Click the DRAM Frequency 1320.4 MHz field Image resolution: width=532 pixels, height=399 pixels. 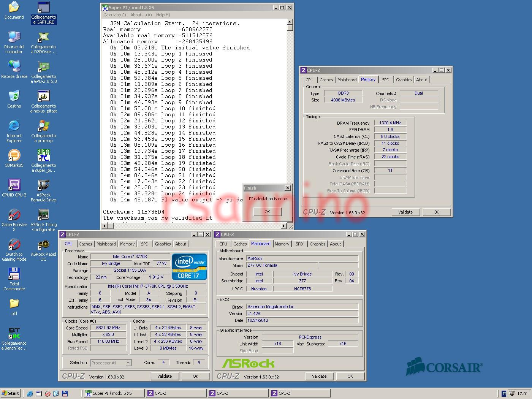point(390,123)
